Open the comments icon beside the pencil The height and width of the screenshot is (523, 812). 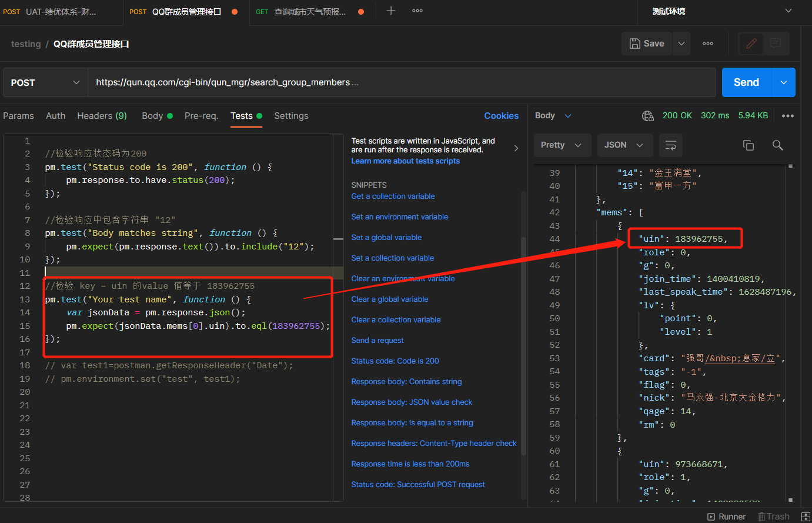(x=776, y=44)
